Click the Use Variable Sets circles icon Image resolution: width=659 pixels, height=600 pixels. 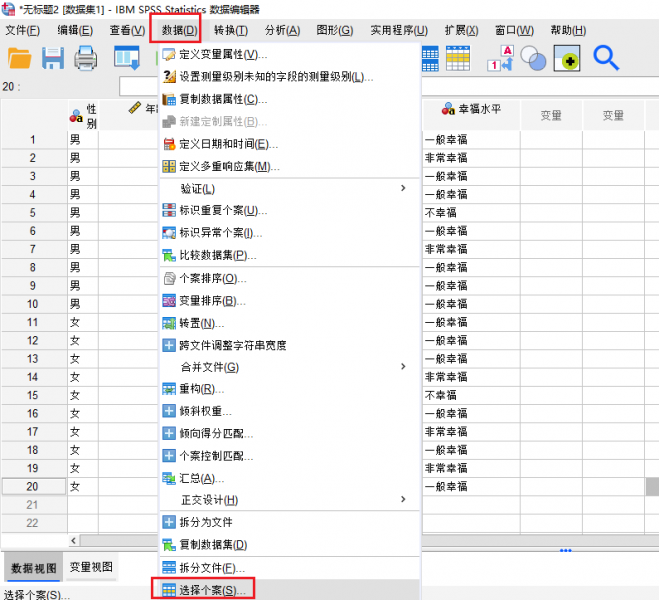(533, 58)
